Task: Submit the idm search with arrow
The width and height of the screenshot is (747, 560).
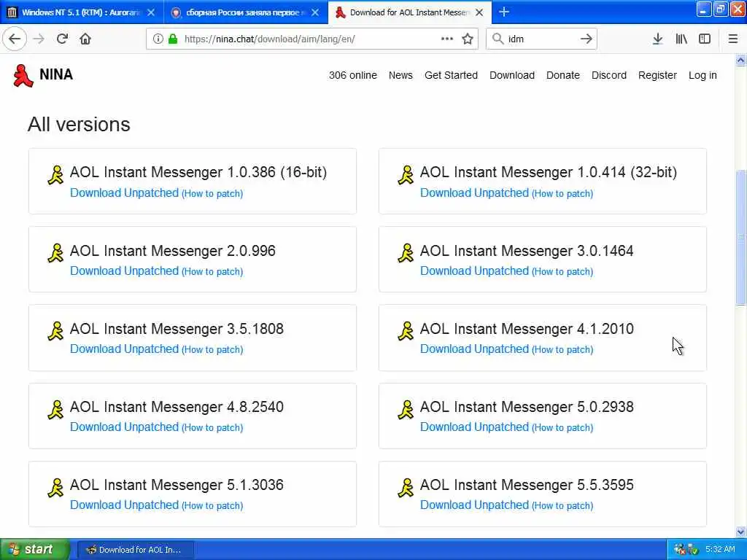Action: pyautogui.click(x=587, y=39)
